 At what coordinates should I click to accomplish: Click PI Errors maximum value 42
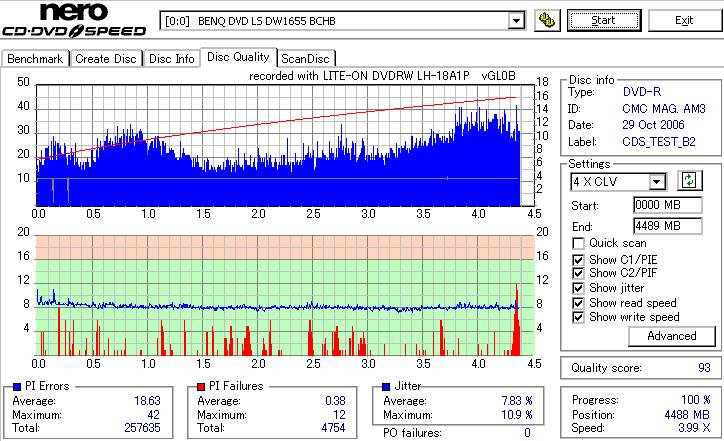pyautogui.click(x=153, y=415)
